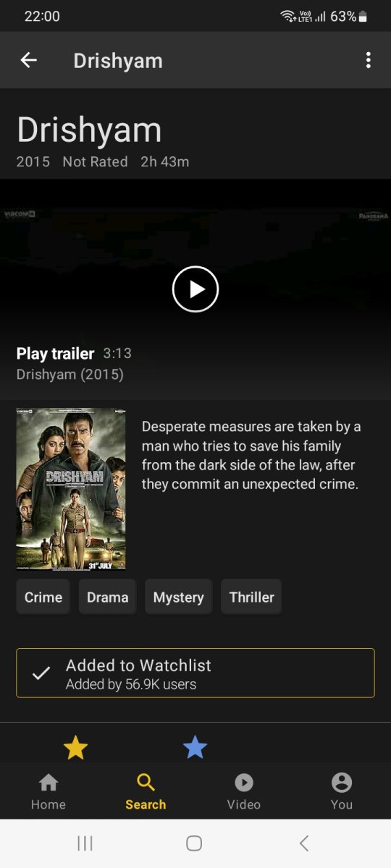The height and width of the screenshot is (868, 391).
Task: Tap the watchlist checkmark icon
Action: 41,673
